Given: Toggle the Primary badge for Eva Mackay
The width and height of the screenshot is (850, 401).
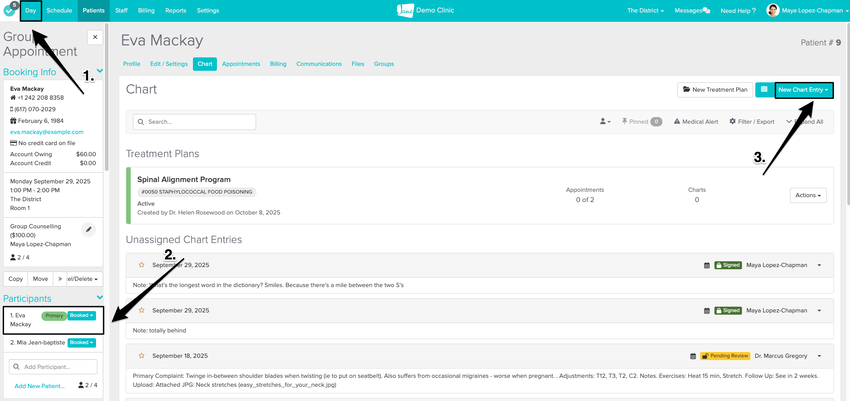Looking at the screenshot, I should tap(52, 315).
